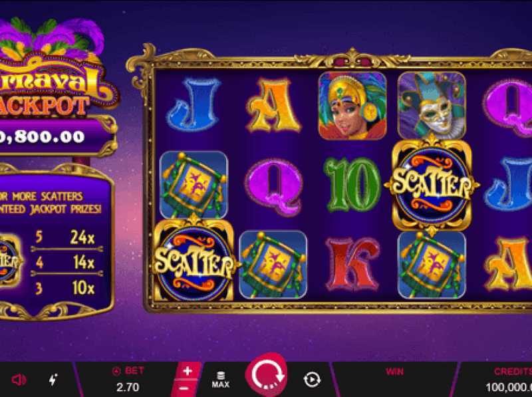532x397 pixels.
Task: Decrease bet with the minus button
Action: pos(184,388)
